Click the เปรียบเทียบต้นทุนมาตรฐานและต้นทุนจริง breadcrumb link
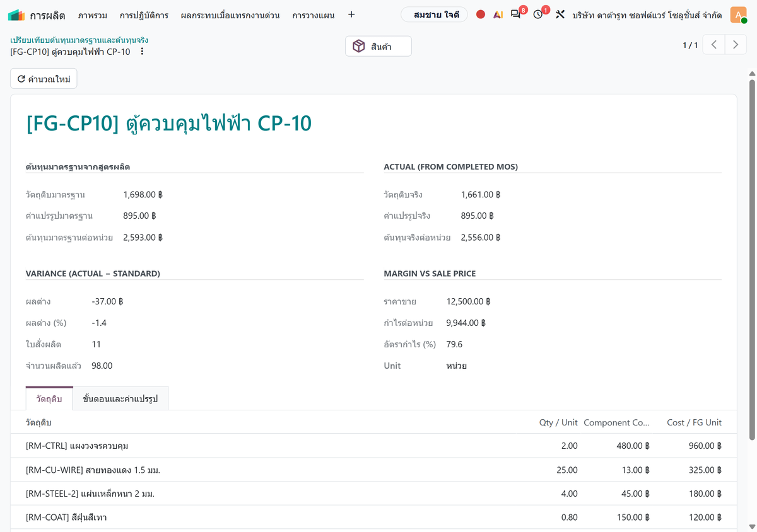 [79, 40]
